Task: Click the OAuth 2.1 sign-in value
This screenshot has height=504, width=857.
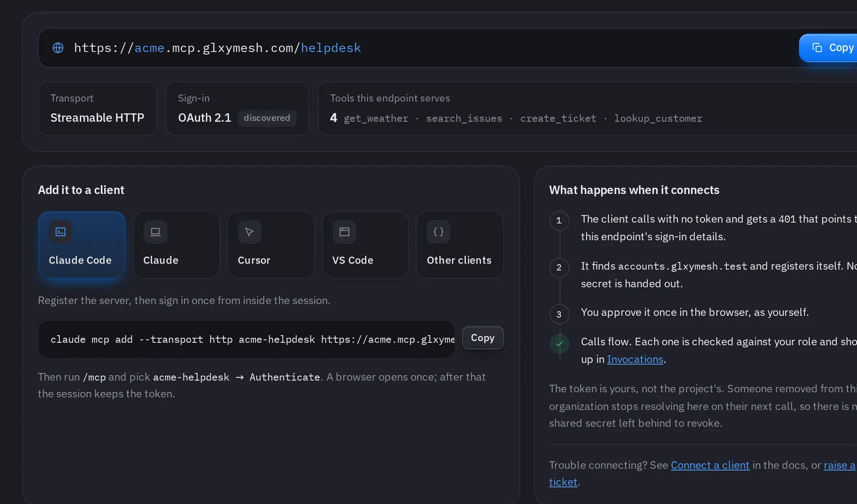Action: coord(204,117)
